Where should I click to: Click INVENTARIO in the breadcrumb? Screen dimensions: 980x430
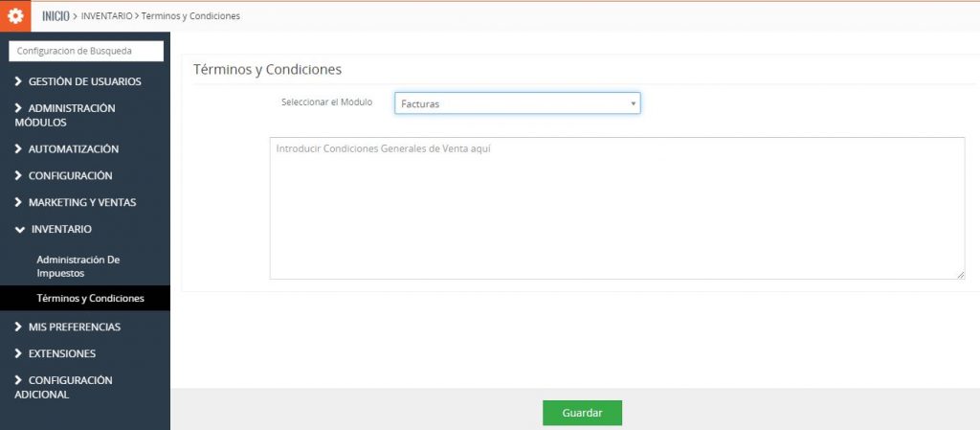[x=106, y=16]
